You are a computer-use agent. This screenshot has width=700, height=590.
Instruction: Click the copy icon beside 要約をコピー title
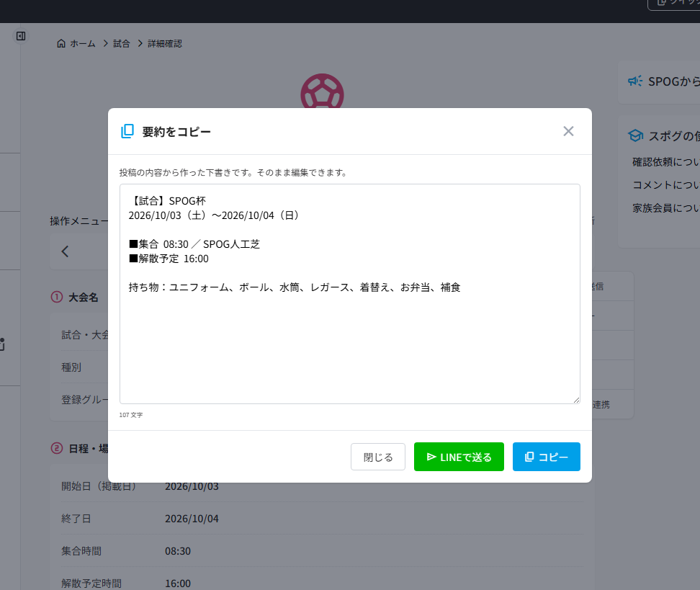point(127,131)
